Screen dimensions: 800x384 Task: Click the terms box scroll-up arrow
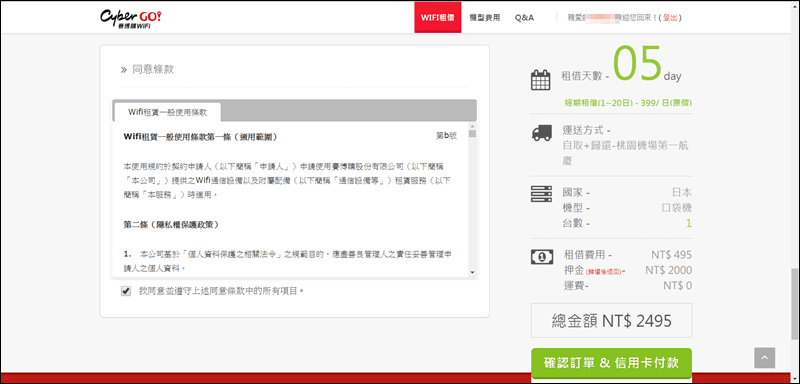click(x=472, y=126)
